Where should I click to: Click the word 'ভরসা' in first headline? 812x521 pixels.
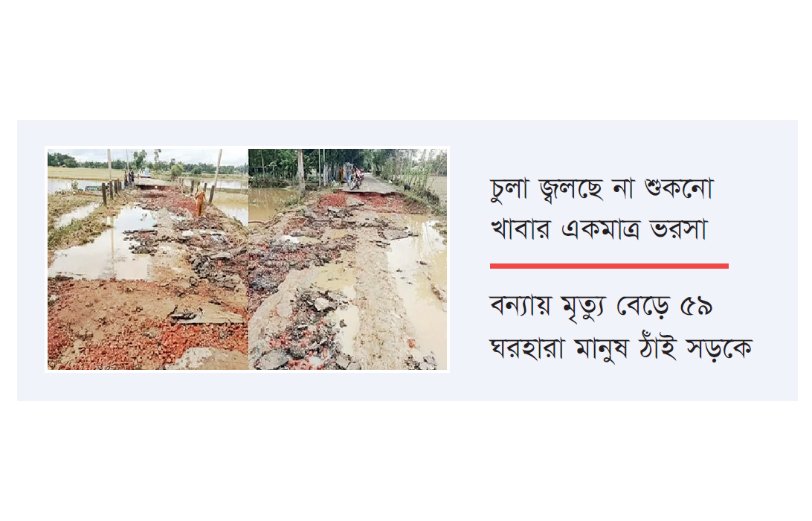pos(678,228)
